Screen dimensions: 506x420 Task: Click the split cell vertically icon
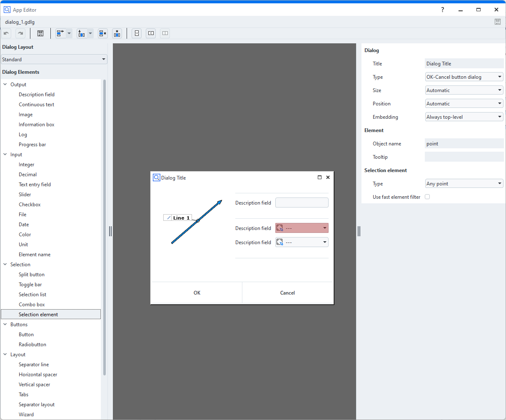[137, 33]
